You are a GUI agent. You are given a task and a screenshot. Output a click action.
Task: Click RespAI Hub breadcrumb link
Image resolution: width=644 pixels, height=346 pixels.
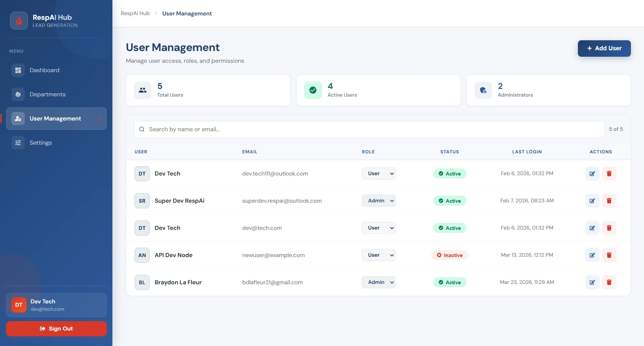[x=135, y=13]
